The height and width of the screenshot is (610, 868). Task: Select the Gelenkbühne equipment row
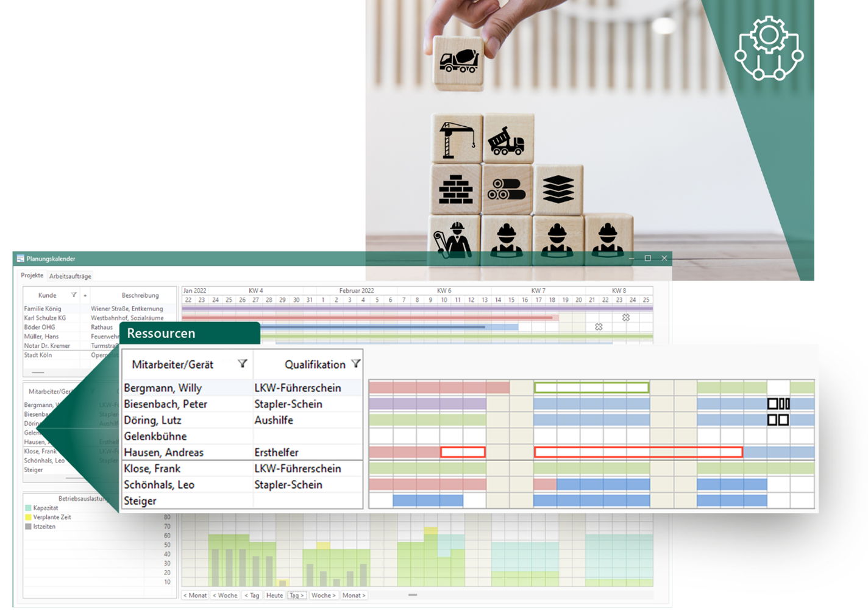point(243,436)
